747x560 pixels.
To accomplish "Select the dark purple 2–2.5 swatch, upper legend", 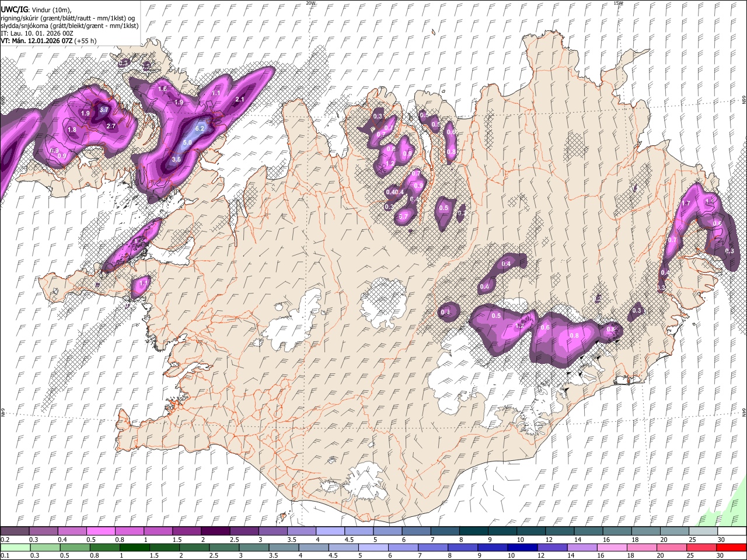I will click(x=215, y=531).
